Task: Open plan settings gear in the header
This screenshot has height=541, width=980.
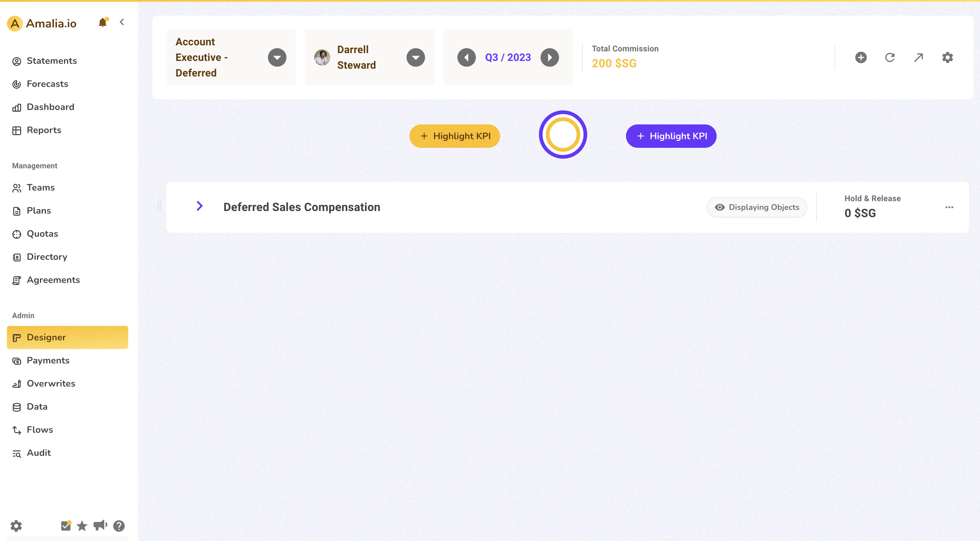Action: (x=947, y=57)
